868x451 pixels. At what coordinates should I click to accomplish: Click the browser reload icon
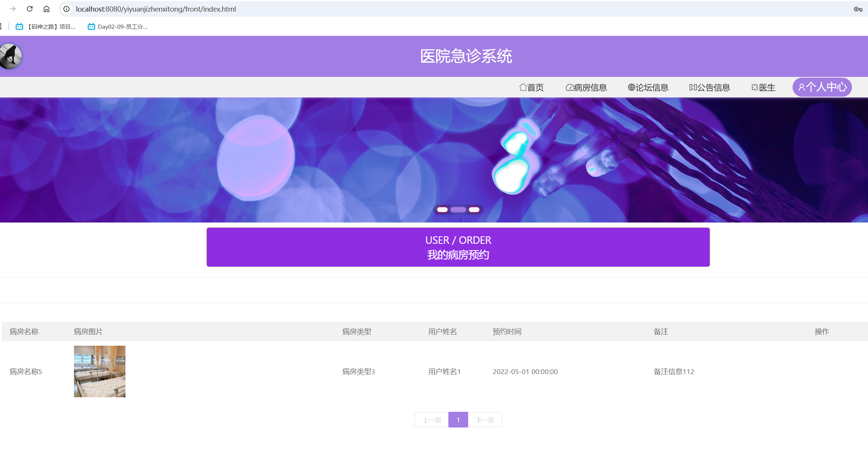(x=29, y=9)
